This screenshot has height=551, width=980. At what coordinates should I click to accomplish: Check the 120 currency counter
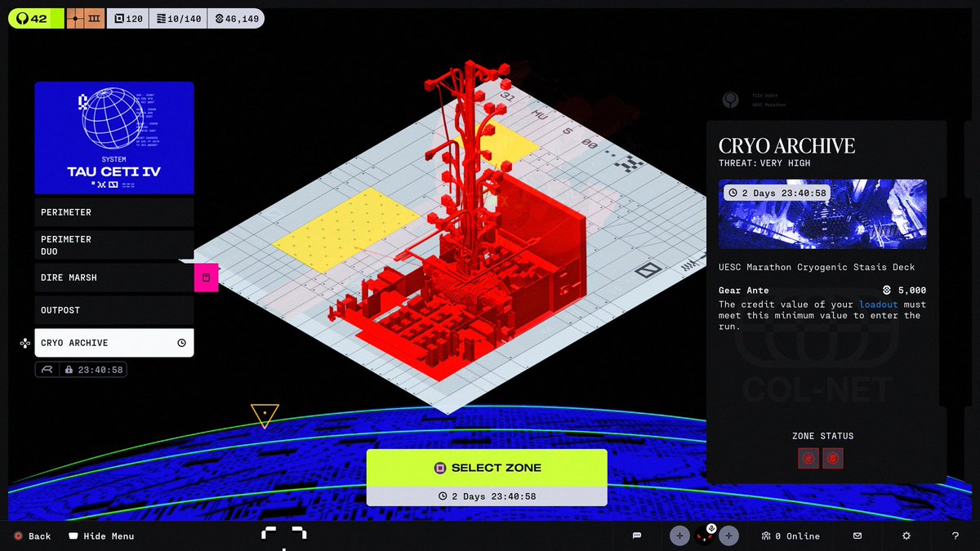point(128,18)
